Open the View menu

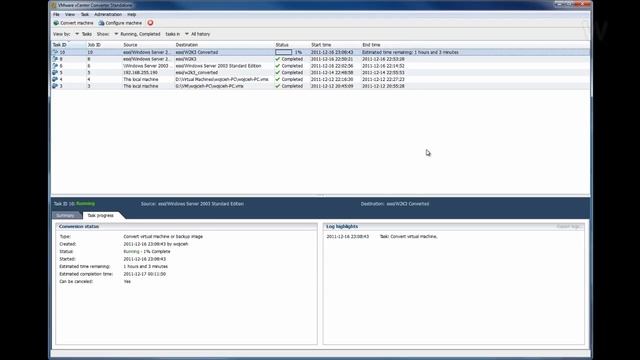[70, 15]
